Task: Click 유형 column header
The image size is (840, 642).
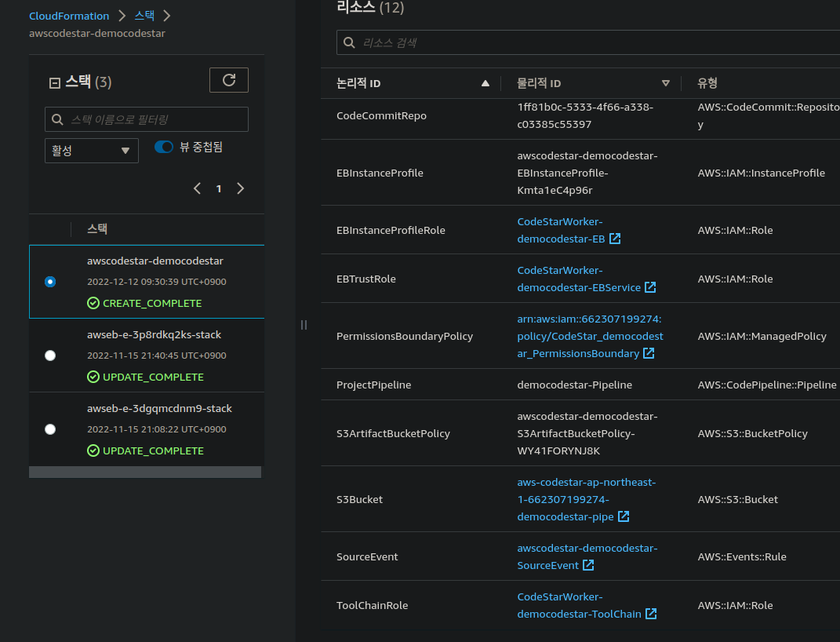Action: 707,83
